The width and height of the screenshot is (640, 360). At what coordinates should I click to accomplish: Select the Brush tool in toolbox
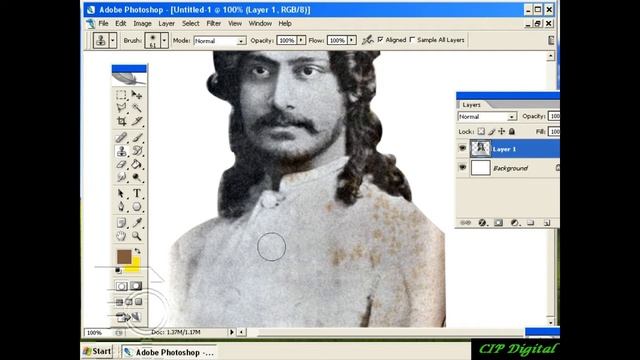point(137,138)
